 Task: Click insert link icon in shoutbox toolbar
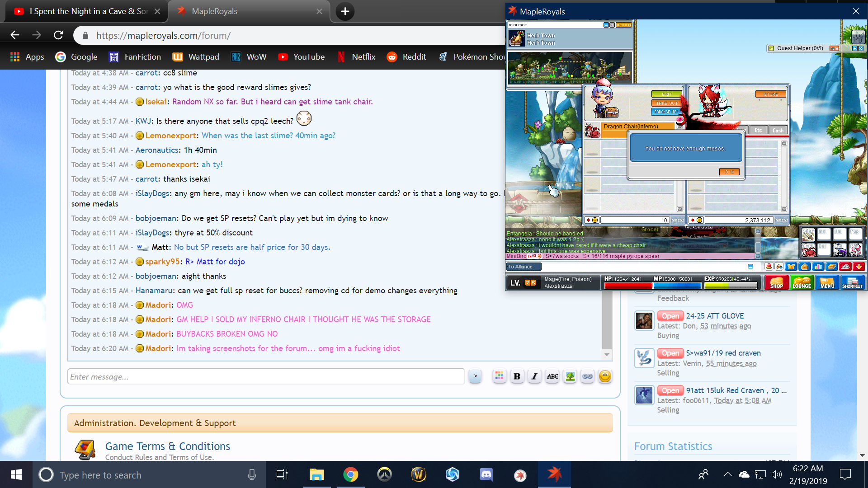[x=587, y=376]
